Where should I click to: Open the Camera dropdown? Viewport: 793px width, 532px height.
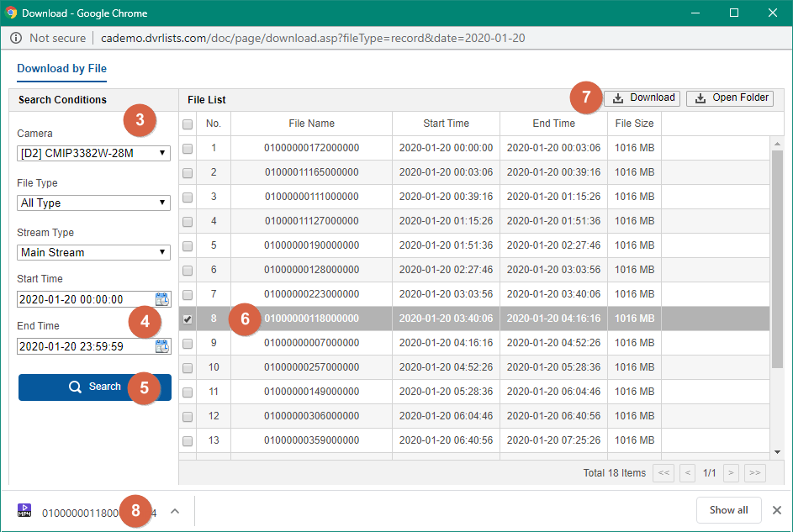pyautogui.click(x=93, y=154)
